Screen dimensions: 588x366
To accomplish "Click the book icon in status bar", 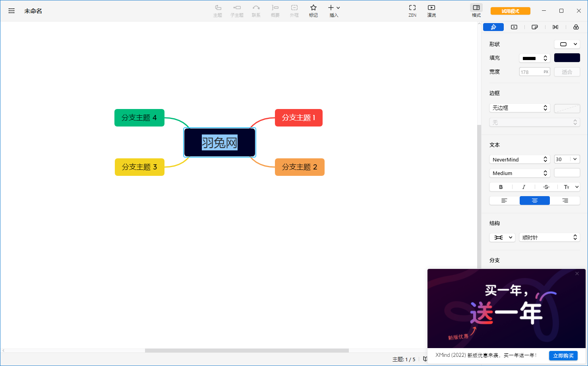I will point(425,359).
